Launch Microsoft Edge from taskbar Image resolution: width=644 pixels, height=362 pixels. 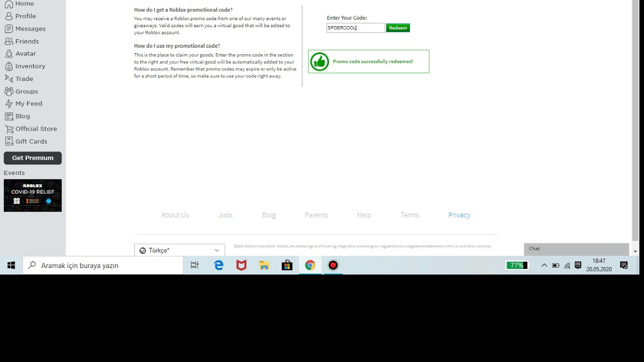219,265
